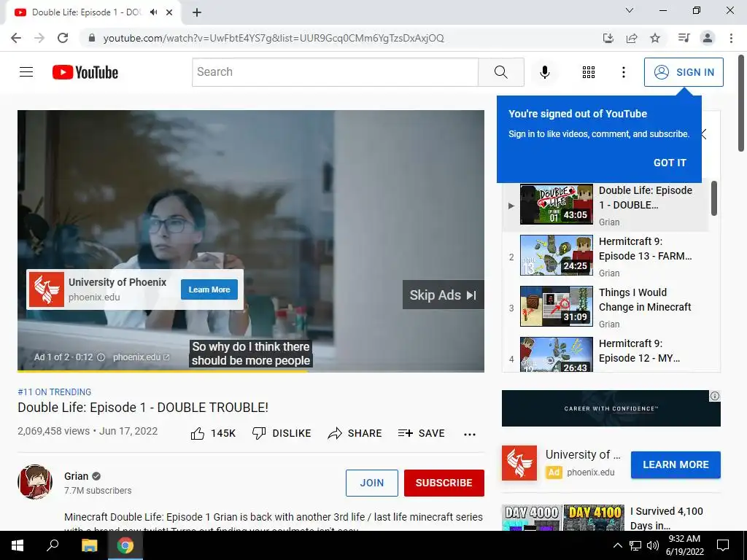Share the video via SHARE arrow

355,433
